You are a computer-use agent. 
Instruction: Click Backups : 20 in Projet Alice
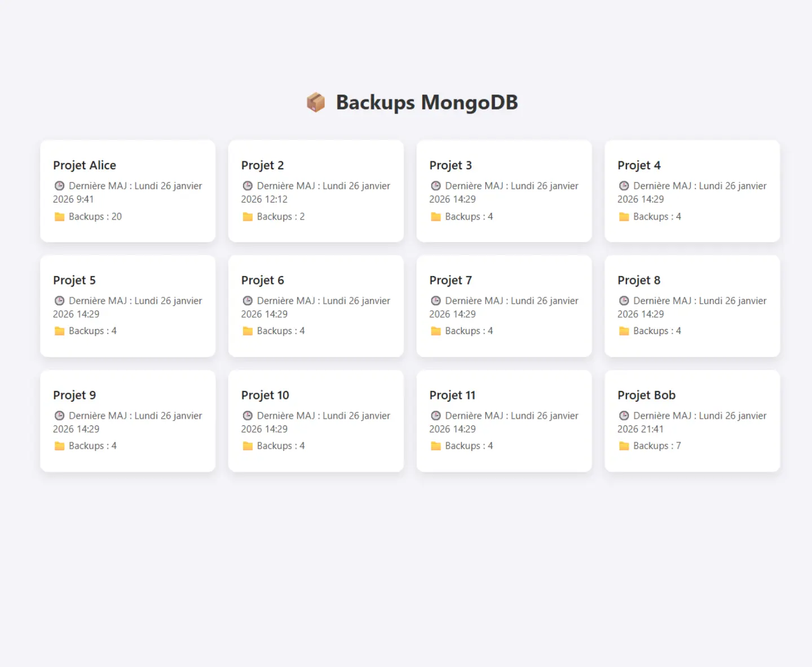95,217
